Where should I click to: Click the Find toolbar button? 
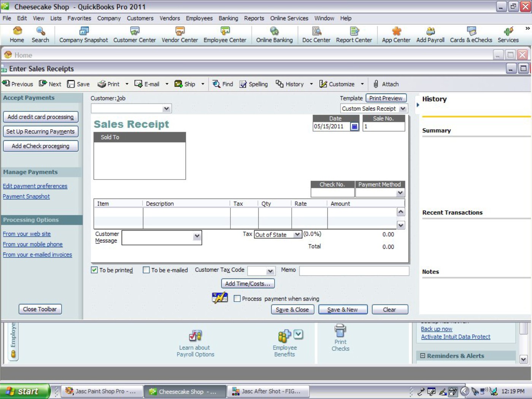click(x=223, y=84)
